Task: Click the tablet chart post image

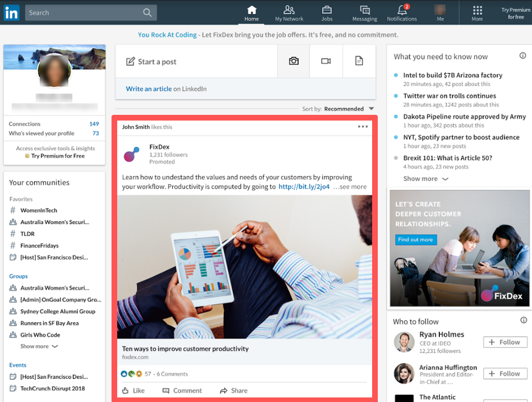Action: pyautogui.click(x=245, y=267)
